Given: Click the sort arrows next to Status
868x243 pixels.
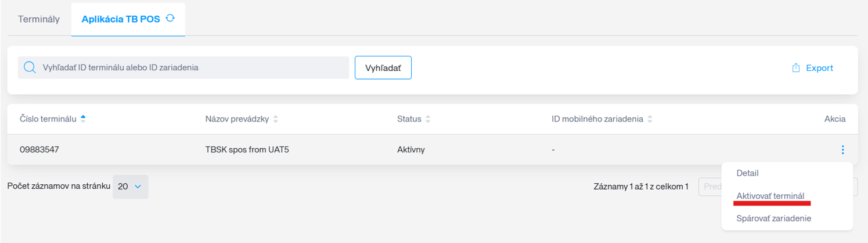Looking at the screenshot, I should click(x=428, y=119).
